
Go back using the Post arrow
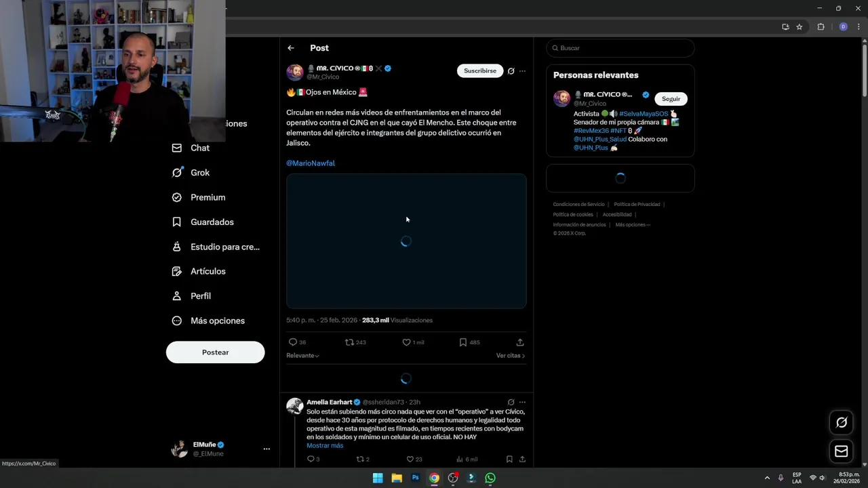coord(290,48)
